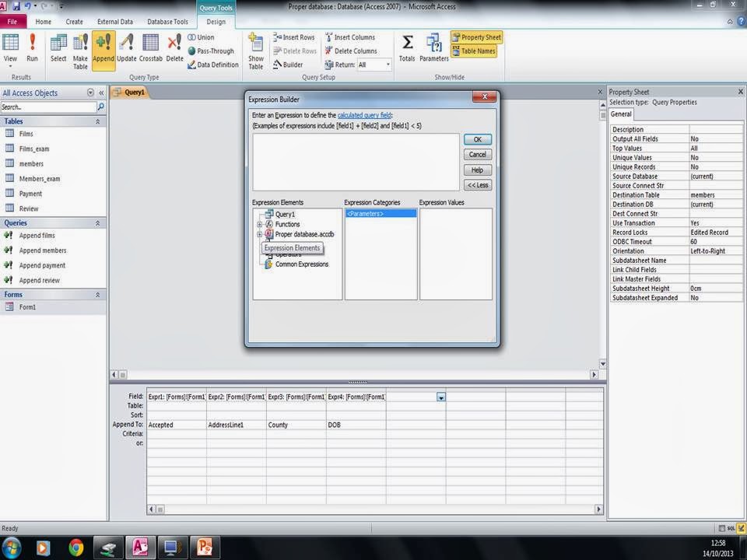Click Cancel in Expression Builder
Viewport: 747px width, 560px height.
(x=477, y=154)
